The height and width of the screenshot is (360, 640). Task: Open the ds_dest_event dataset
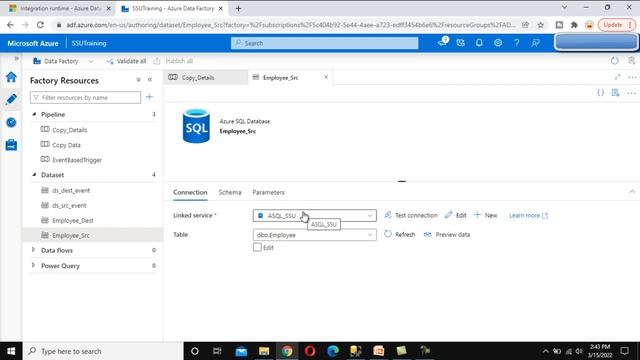tap(71, 190)
